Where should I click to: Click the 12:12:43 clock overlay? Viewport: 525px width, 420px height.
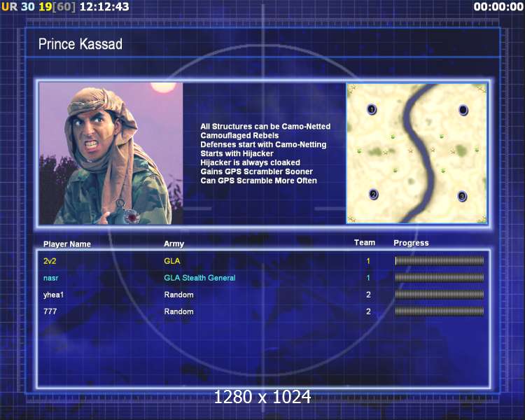pos(104,6)
